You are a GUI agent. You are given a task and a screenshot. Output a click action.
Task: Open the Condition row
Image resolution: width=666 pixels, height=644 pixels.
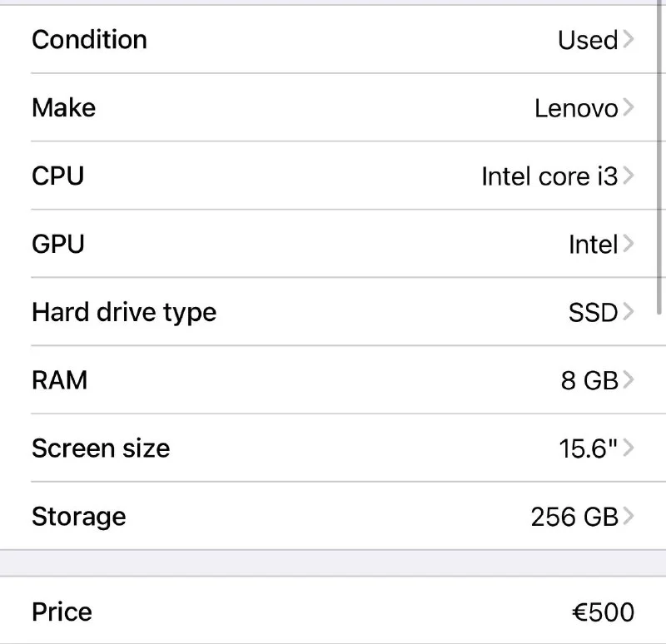click(89, 39)
